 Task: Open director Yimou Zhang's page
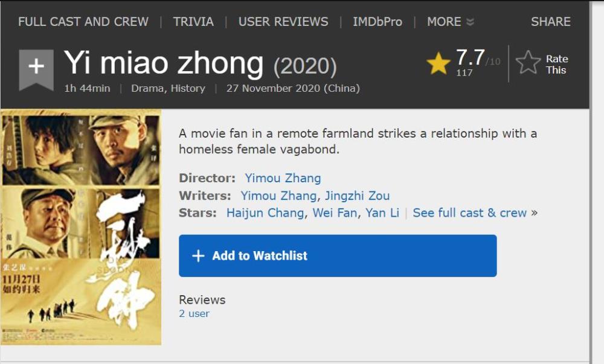(283, 178)
